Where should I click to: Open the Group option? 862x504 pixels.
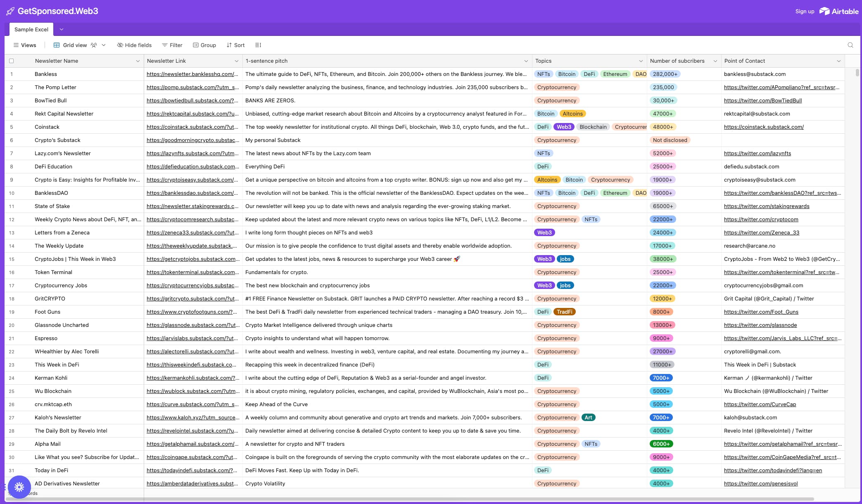tap(204, 45)
